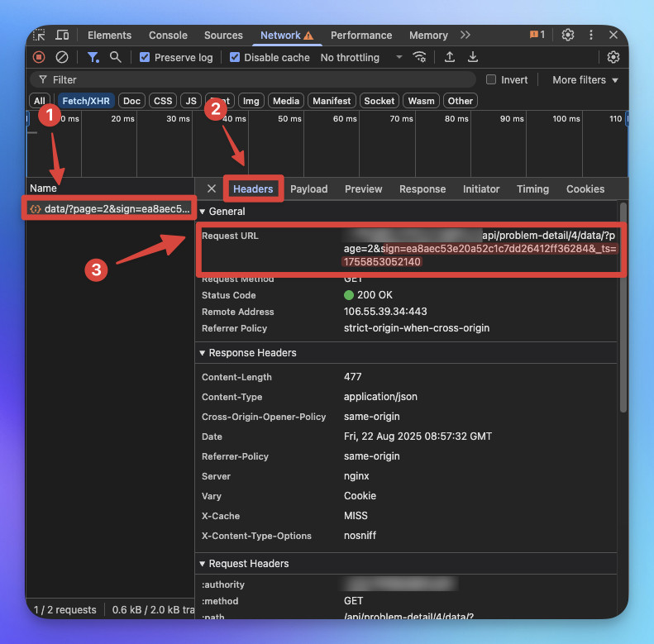Open the Preview detail tab

coord(363,189)
